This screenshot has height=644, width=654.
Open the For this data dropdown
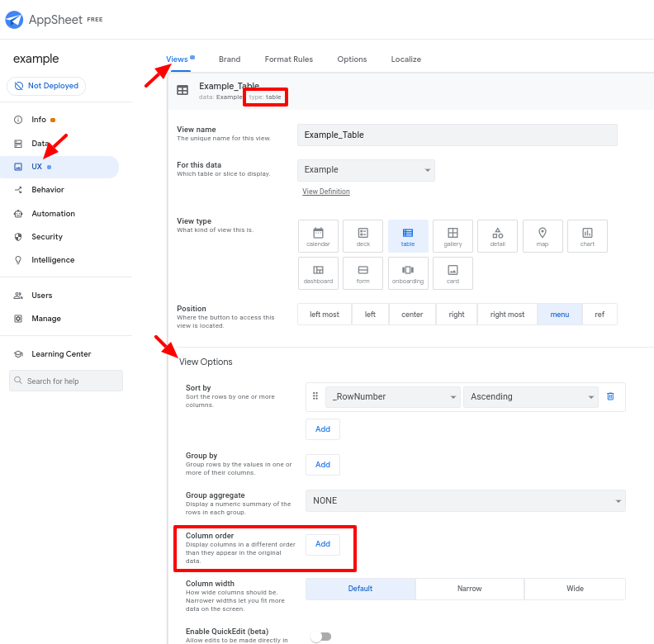(366, 170)
